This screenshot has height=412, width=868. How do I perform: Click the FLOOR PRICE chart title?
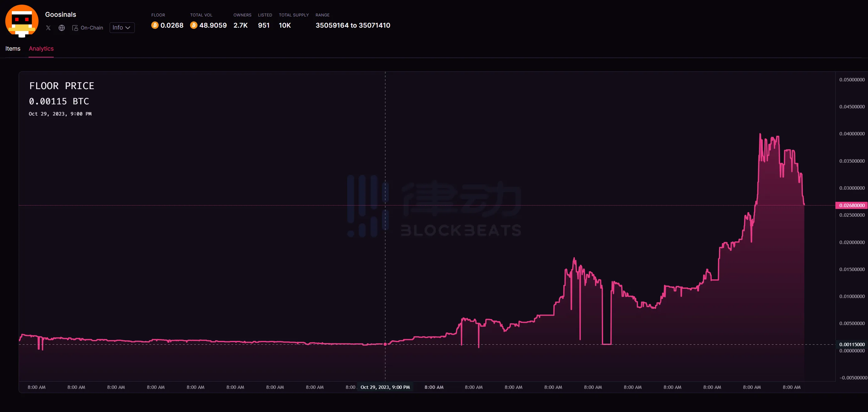click(62, 86)
